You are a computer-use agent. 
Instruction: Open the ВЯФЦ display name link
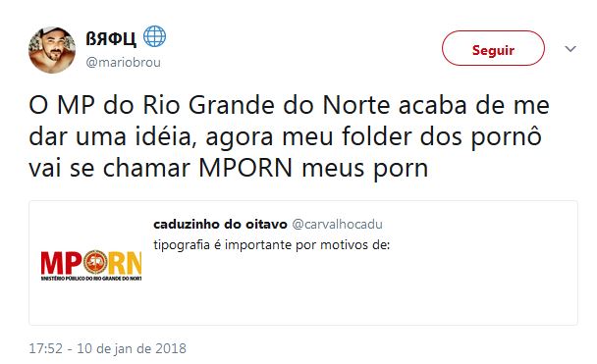click(x=111, y=38)
